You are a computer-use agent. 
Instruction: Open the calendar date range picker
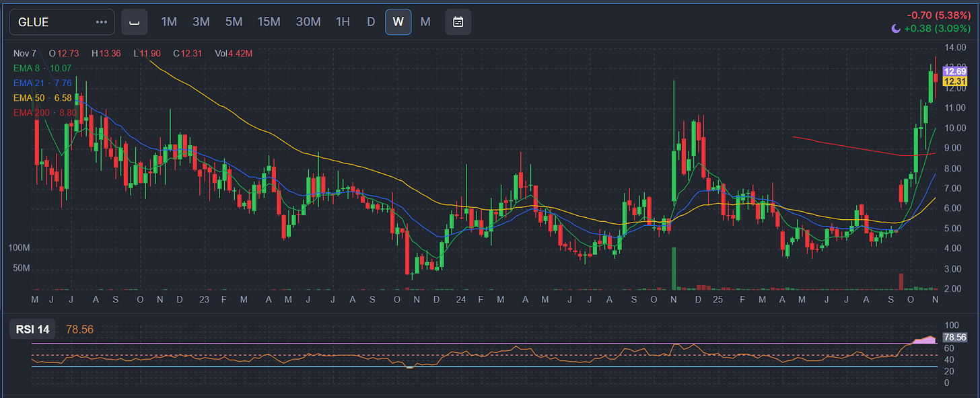click(x=458, y=22)
